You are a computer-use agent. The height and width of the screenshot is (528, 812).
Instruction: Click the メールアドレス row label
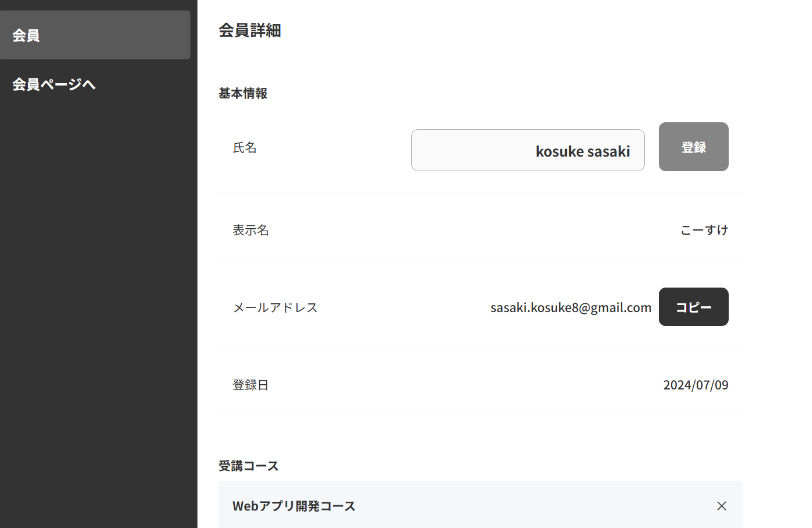coord(275,307)
